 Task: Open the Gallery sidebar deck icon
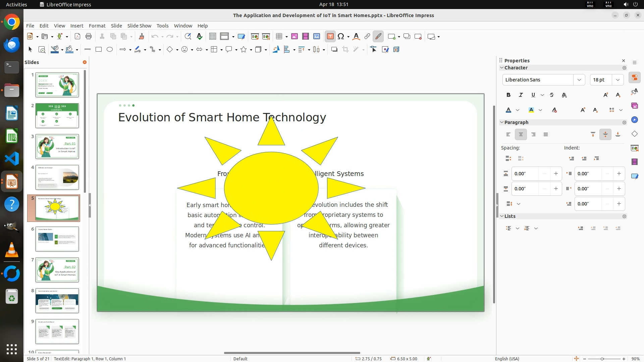tap(634, 106)
